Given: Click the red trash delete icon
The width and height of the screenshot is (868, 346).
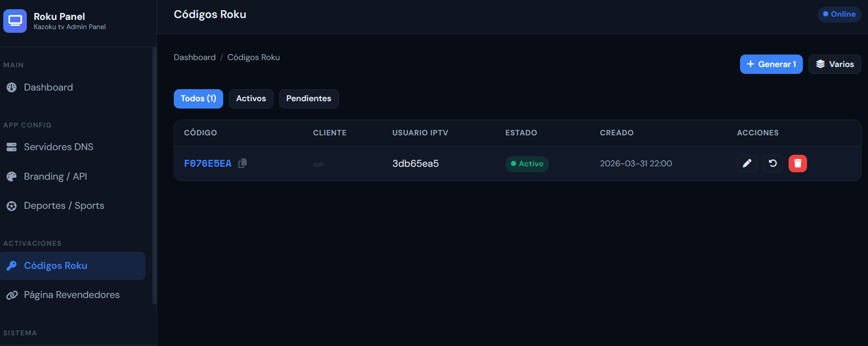Looking at the screenshot, I should coord(797,164).
